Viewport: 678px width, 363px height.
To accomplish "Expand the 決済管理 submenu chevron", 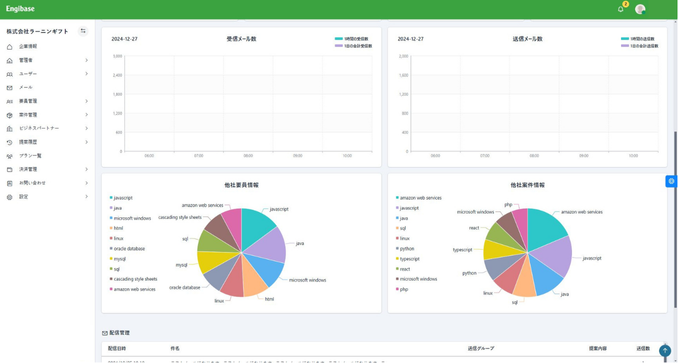I will (86, 169).
